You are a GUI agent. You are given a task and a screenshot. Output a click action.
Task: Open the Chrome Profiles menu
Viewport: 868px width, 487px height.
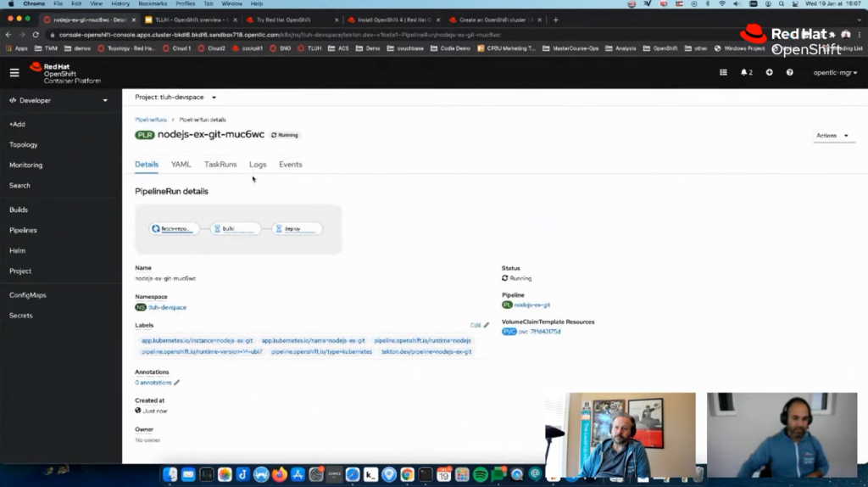coord(185,3)
